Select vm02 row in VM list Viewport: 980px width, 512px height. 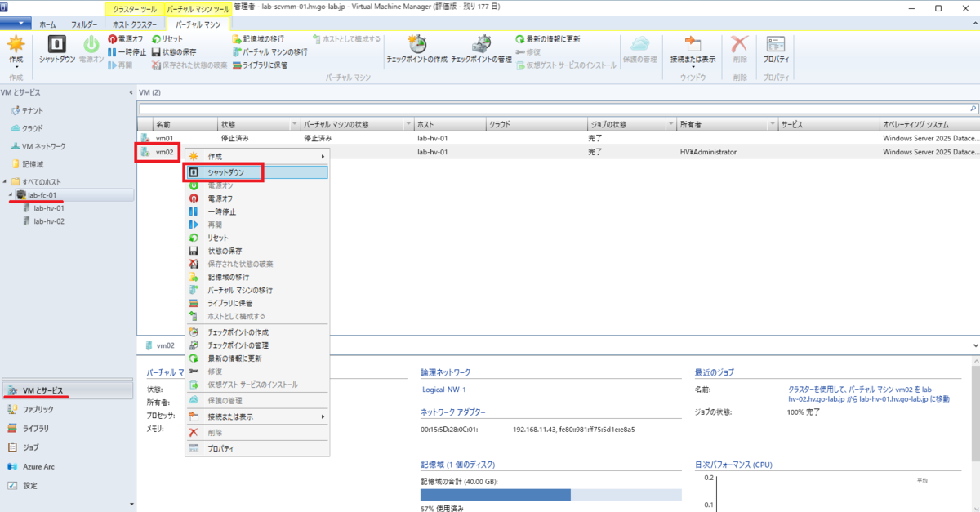(559, 152)
